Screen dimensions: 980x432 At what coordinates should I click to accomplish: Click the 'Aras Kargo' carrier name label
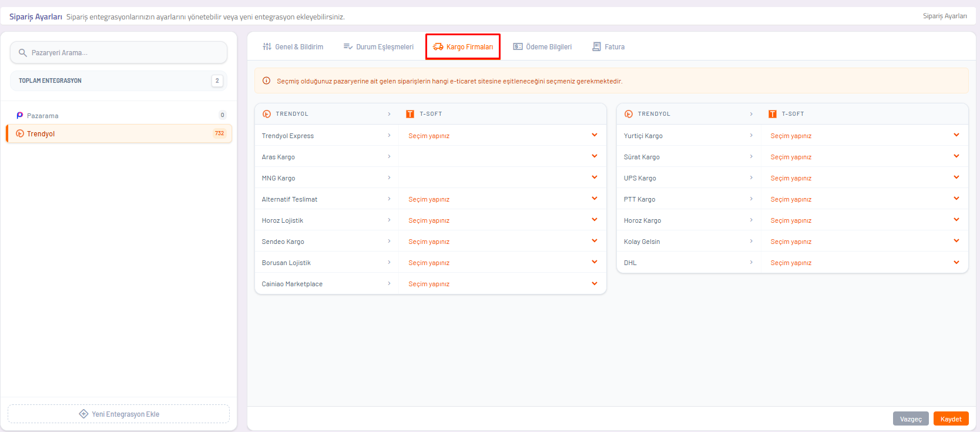click(x=278, y=157)
